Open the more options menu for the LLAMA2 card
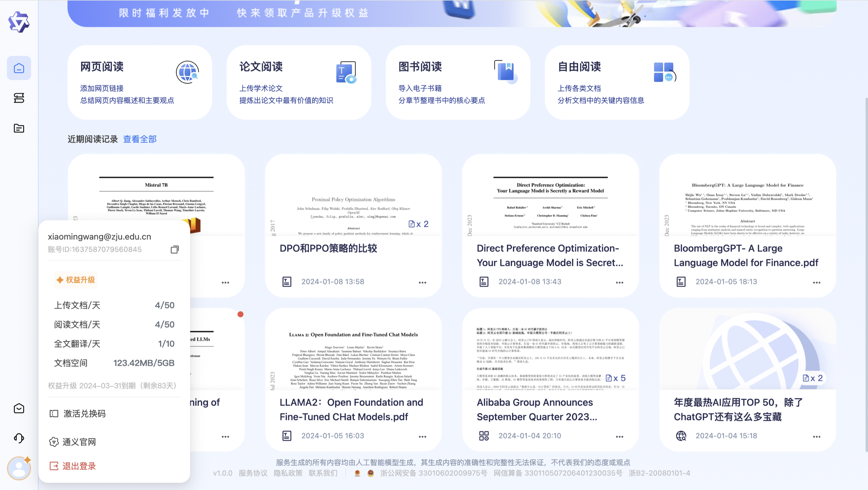This screenshot has width=868, height=490. pyautogui.click(x=422, y=437)
